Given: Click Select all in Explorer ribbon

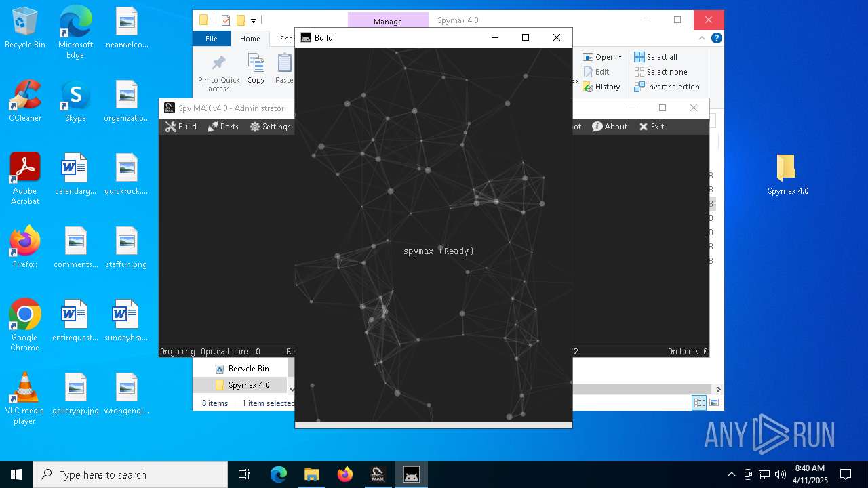Looking at the screenshot, I should tap(656, 57).
